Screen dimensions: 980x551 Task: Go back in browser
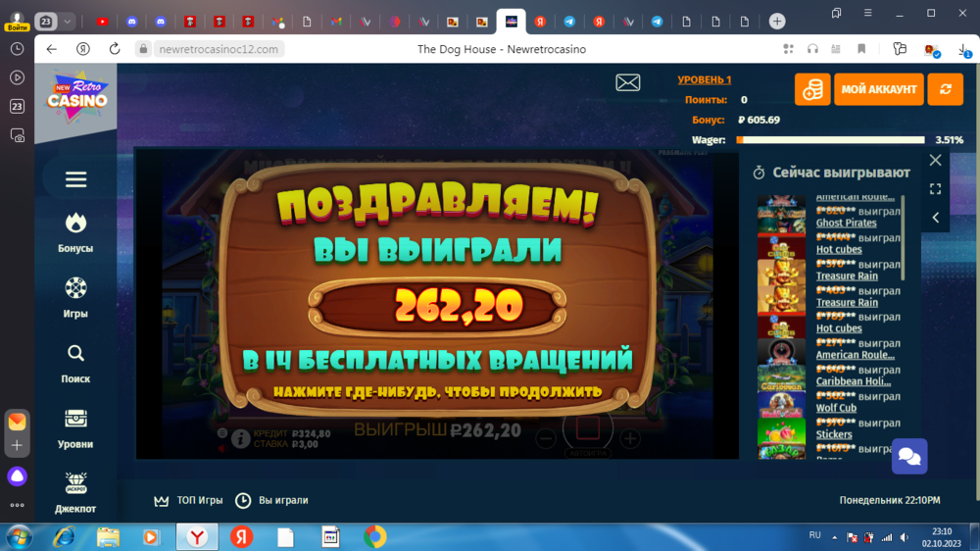coord(51,49)
